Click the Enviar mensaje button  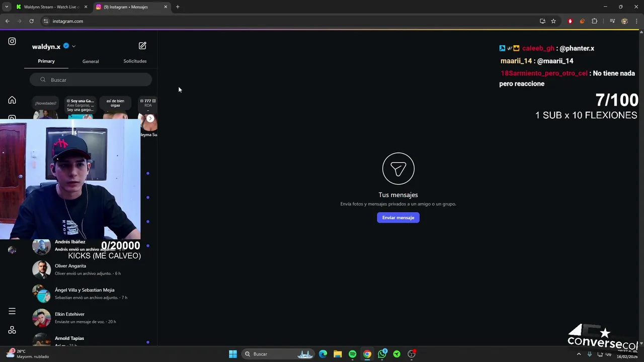click(x=398, y=218)
